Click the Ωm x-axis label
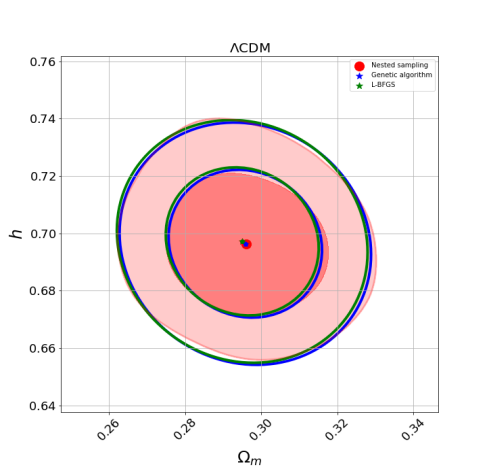This screenshot has width=487, height=471. [x=249, y=457]
